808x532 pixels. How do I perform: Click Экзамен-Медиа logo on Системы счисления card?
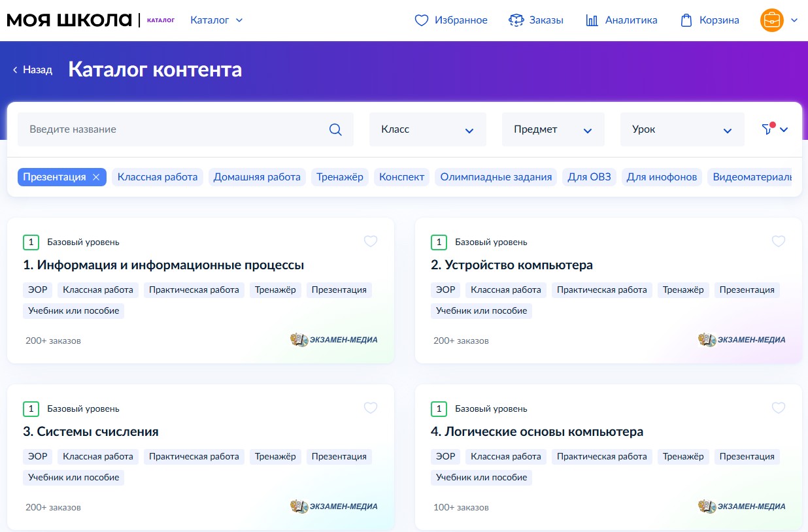(334, 507)
